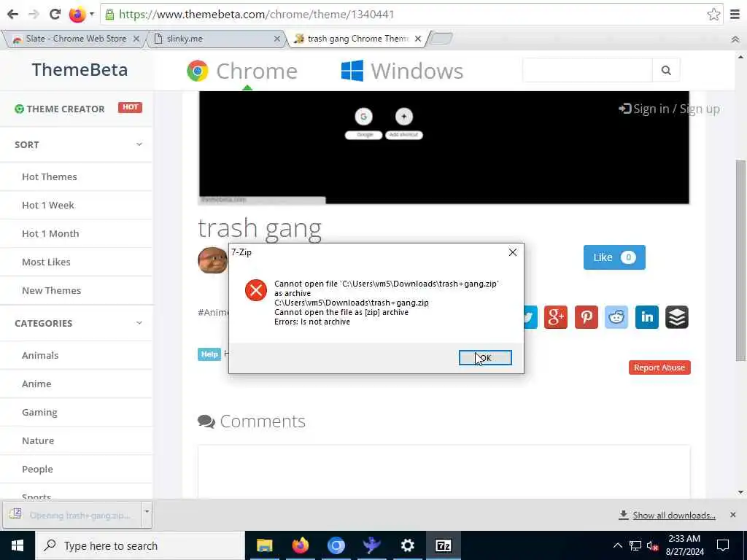Click the magnifier search button
The height and width of the screenshot is (560, 747).
coord(666,71)
